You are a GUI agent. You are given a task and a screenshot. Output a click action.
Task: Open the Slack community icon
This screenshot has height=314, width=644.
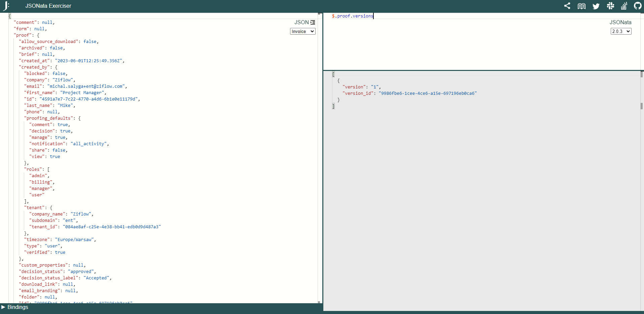(610, 6)
